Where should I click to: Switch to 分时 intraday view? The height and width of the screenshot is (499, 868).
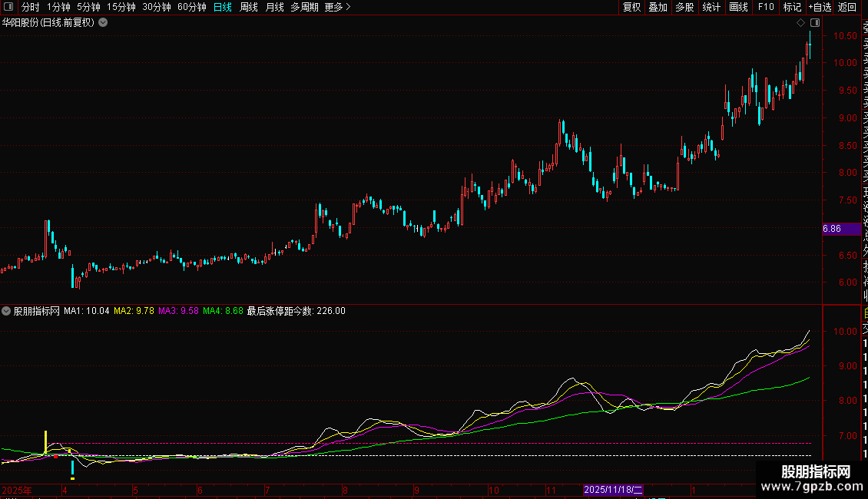click(31, 7)
